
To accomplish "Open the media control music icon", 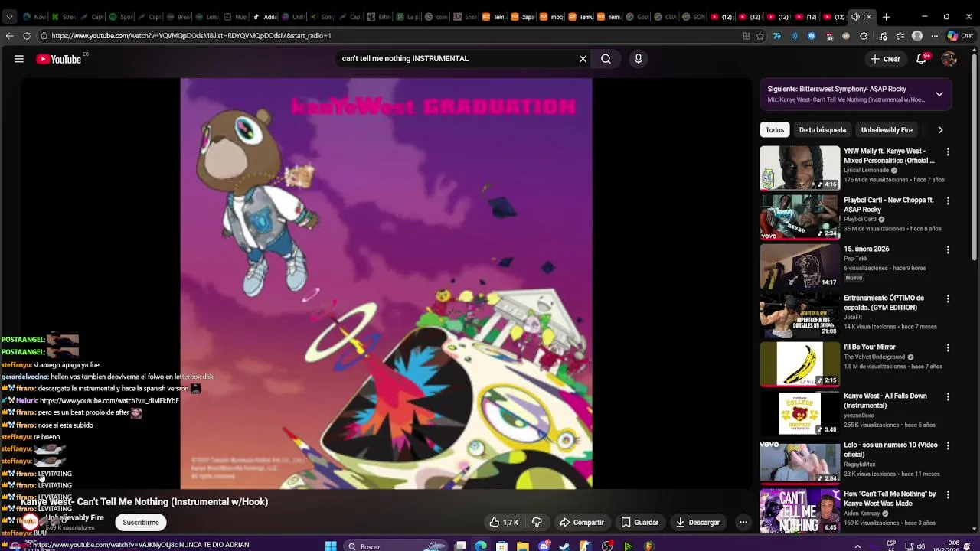I will [x=883, y=36].
